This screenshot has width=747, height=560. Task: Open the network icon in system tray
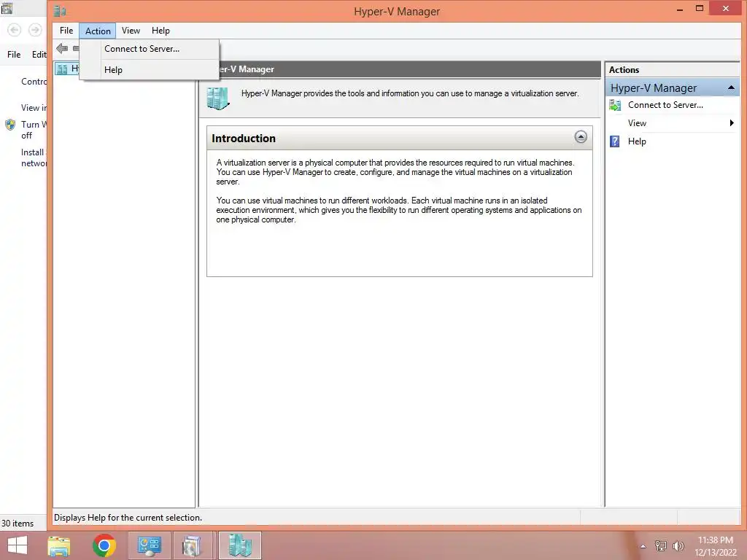click(660, 545)
